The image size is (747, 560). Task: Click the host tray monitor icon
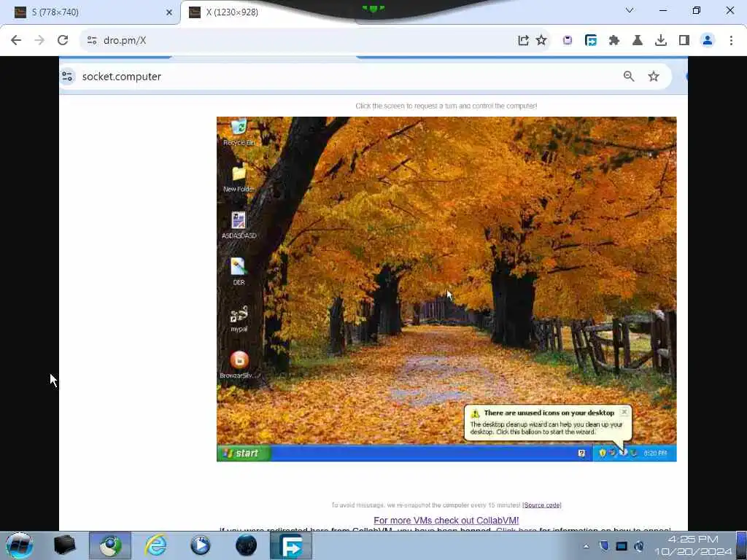622,545
